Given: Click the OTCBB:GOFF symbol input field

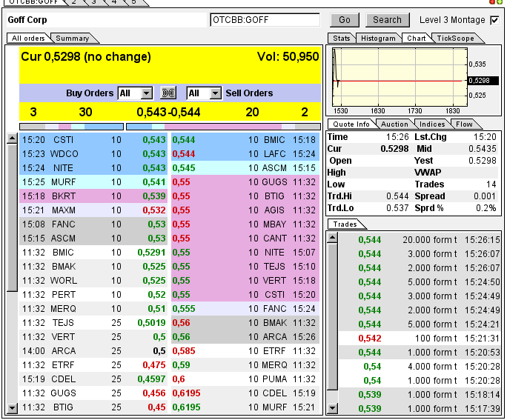Looking at the screenshot, I should point(265,20).
